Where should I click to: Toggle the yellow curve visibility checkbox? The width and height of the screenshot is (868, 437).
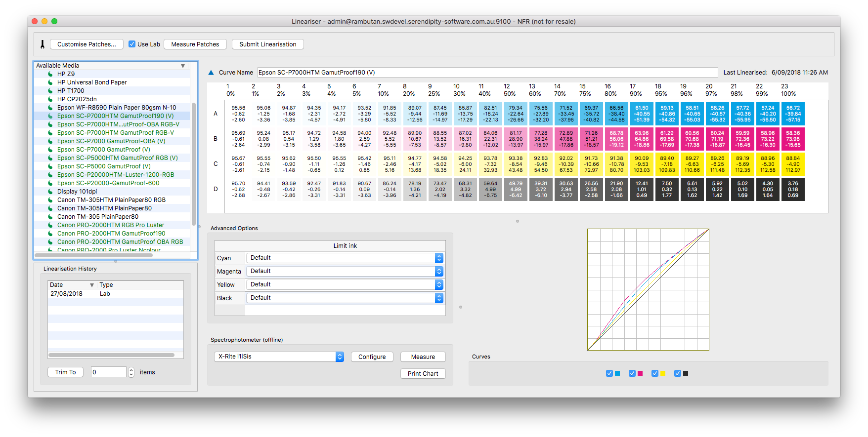tap(655, 373)
